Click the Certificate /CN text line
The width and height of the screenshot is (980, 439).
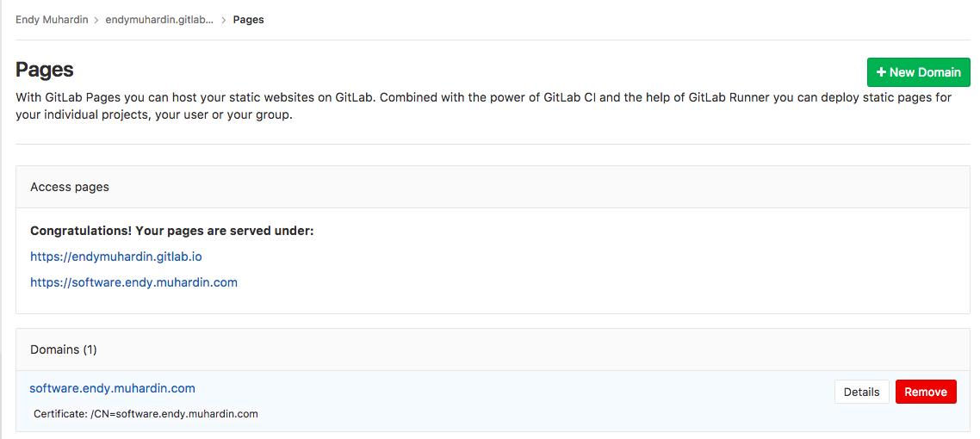[x=146, y=414]
